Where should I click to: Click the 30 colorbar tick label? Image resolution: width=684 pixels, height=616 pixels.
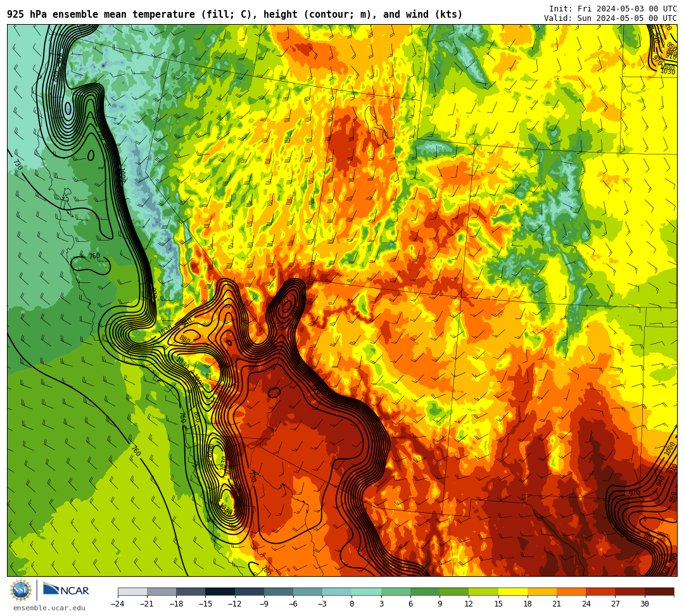[644, 604]
